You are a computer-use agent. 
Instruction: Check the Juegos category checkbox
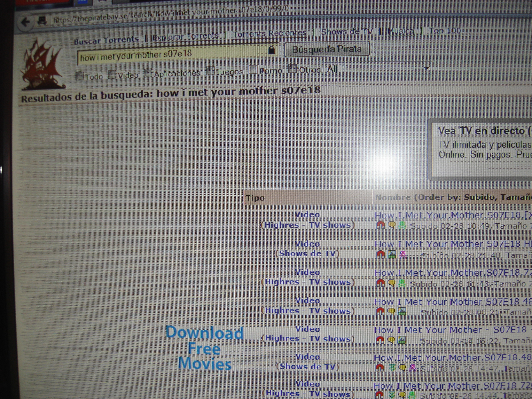[210, 71]
